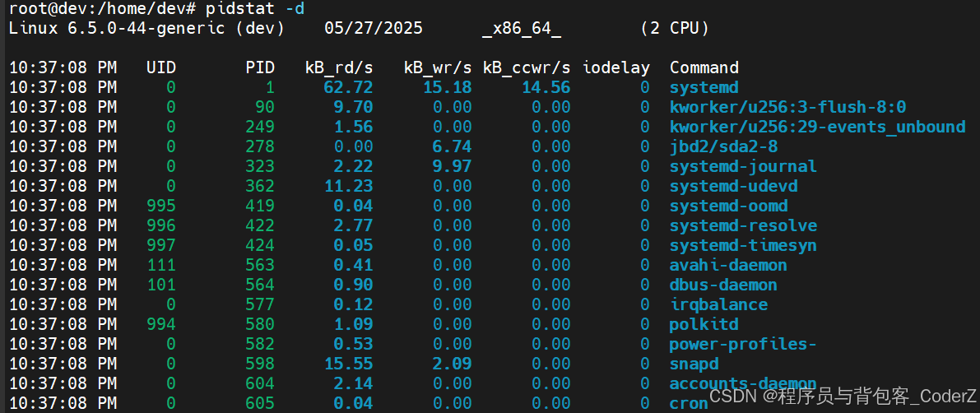Click the UID column header

pyautogui.click(x=161, y=67)
